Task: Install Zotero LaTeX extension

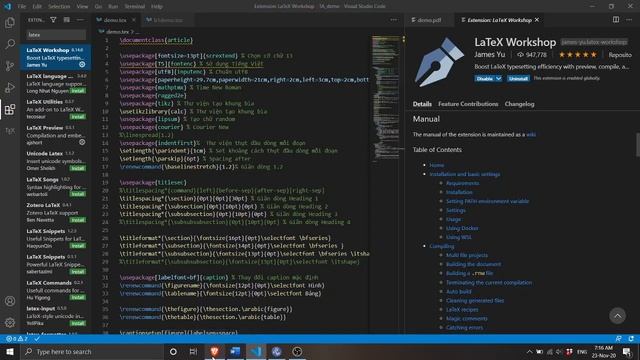Action: click(78, 220)
